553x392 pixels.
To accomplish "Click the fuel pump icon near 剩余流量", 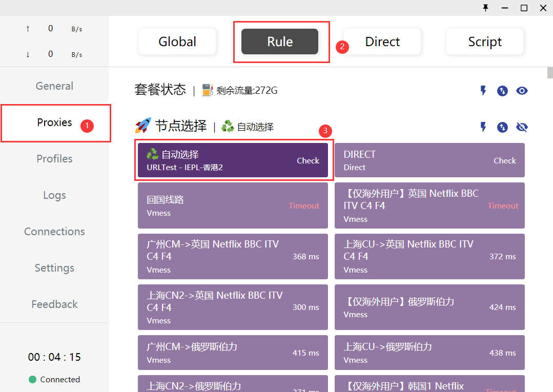I will (207, 91).
